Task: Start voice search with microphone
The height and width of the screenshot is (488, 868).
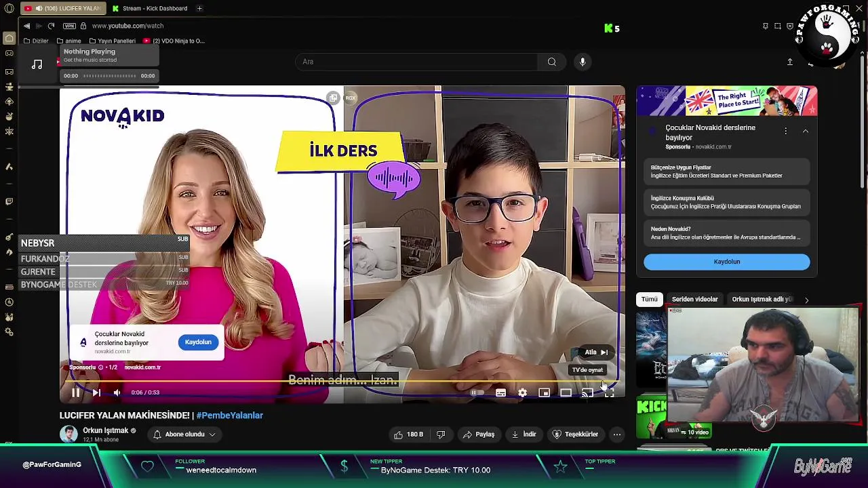Action: pos(583,62)
